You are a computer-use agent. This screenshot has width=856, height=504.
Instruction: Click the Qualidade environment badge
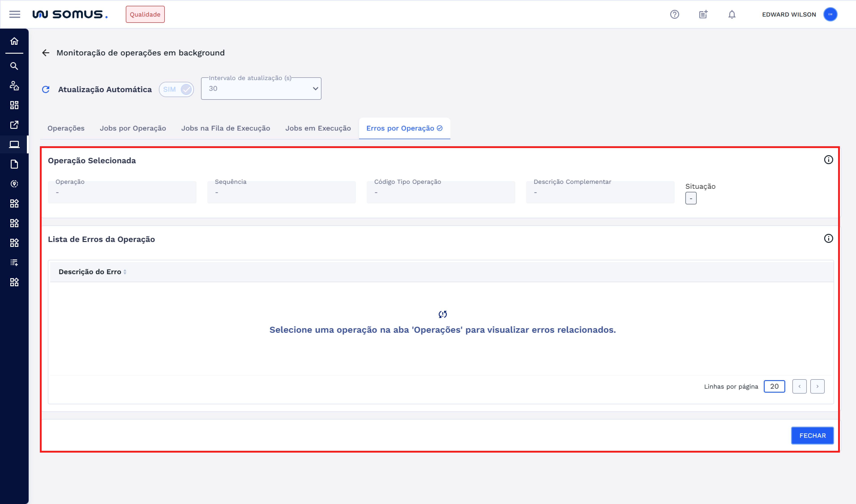click(x=145, y=14)
